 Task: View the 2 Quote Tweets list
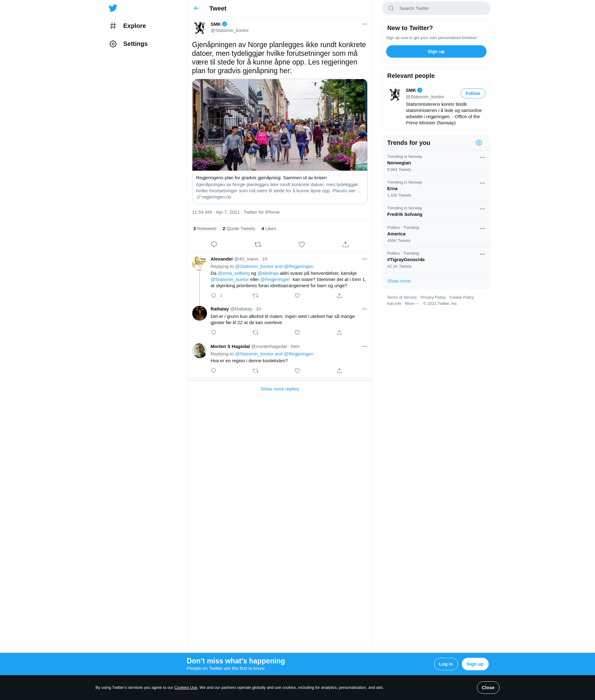[239, 229]
